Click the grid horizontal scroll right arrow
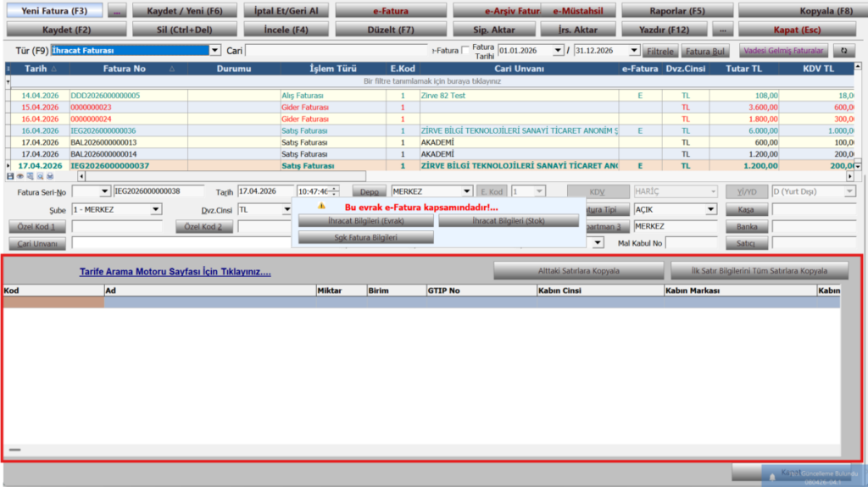Image resolution: width=868 pixels, height=487 pixels. tap(850, 176)
